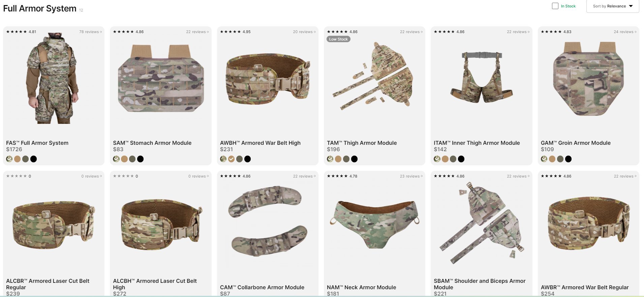View 20 reviews for AWBH War Belt High

click(x=304, y=32)
